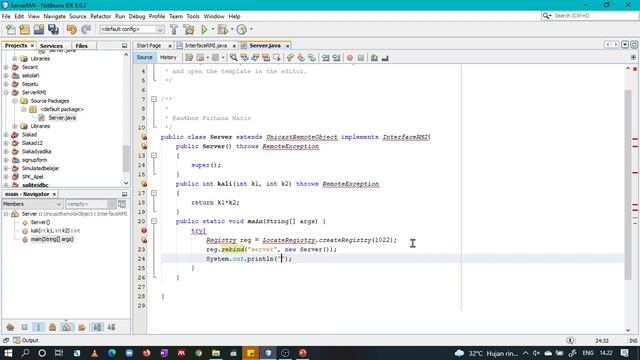Toggle Navigator view icon next to filter field

tap(122, 204)
